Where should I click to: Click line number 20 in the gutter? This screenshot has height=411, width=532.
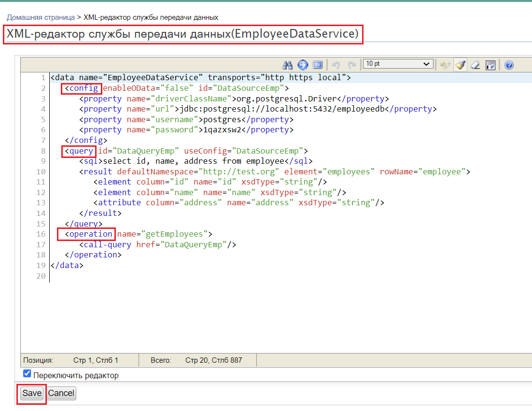click(x=41, y=276)
